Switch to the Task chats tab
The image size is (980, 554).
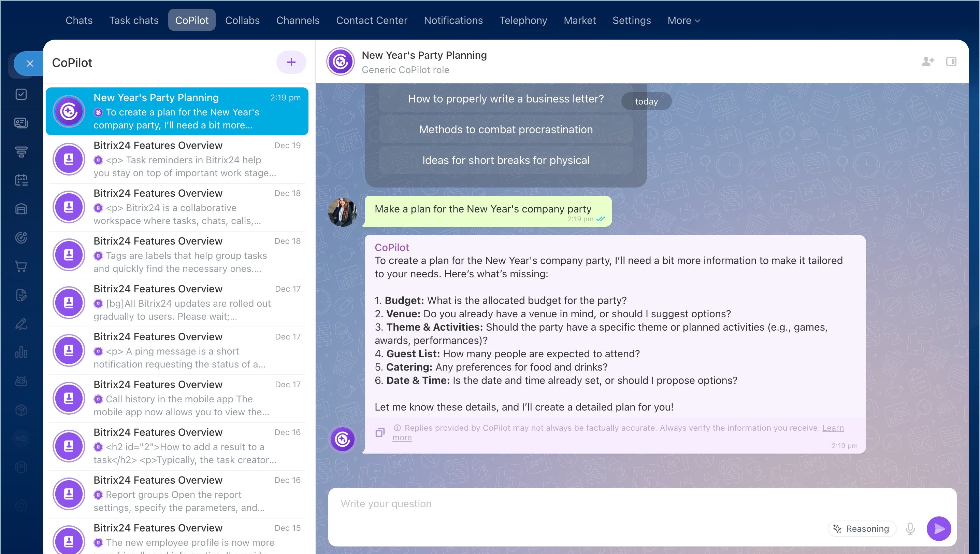click(133, 20)
